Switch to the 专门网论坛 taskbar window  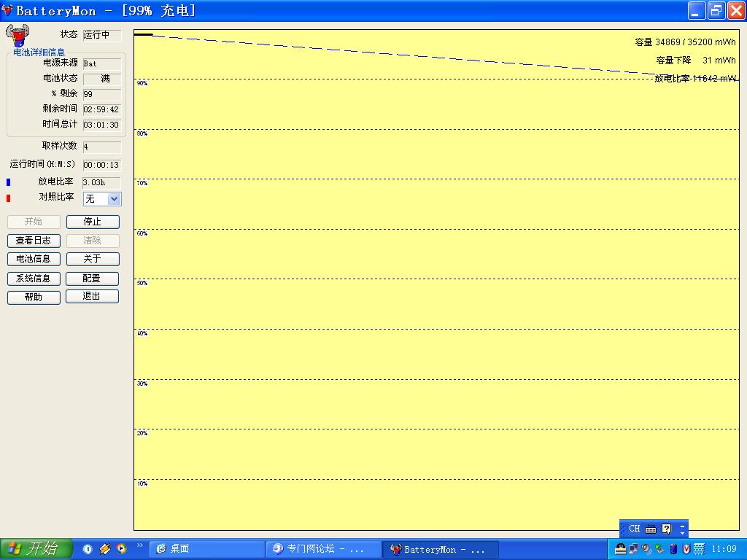(x=323, y=550)
